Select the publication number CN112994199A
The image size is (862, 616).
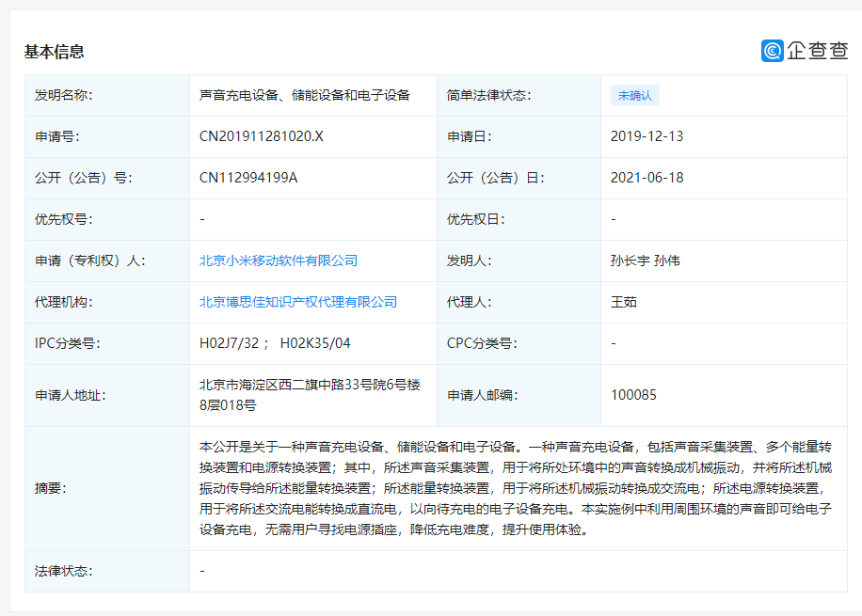coord(248,178)
